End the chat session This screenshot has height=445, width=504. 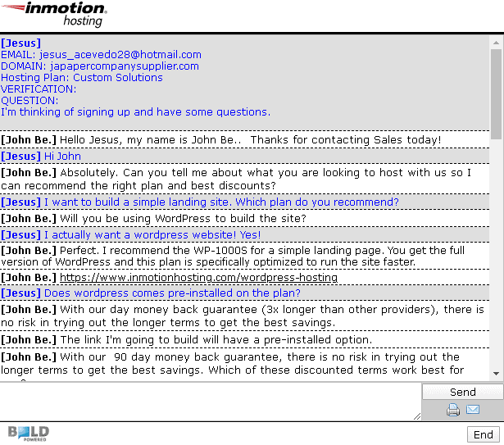pyautogui.click(x=484, y=434)
